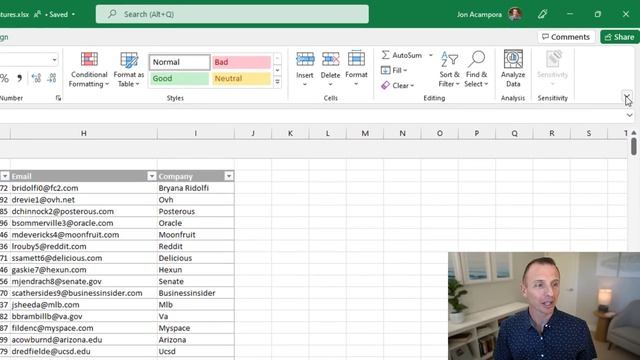640x360 pixels.
Task: Select cell scathersides9@businessinsider.com
Action: point(84,293)
